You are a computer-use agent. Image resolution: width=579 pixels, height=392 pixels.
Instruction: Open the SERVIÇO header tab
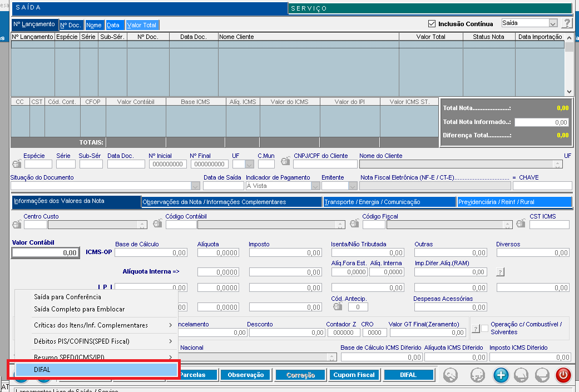click(429, 8)
